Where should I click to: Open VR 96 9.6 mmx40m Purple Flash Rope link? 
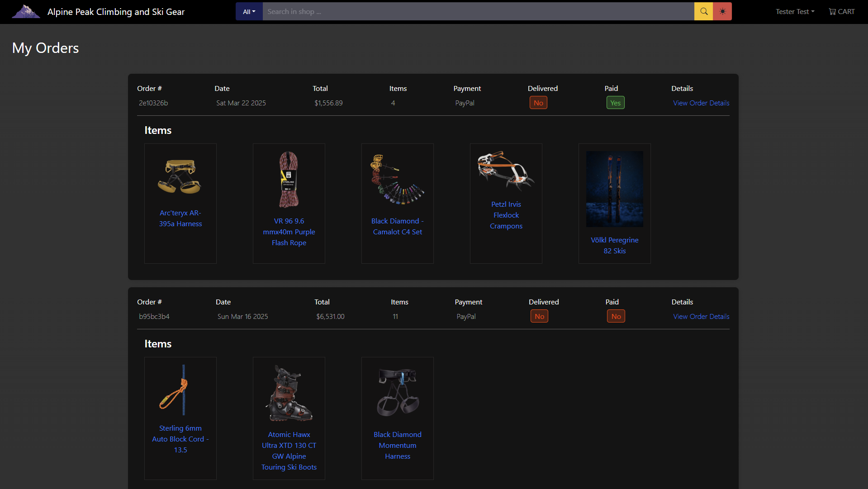[289, 232]
